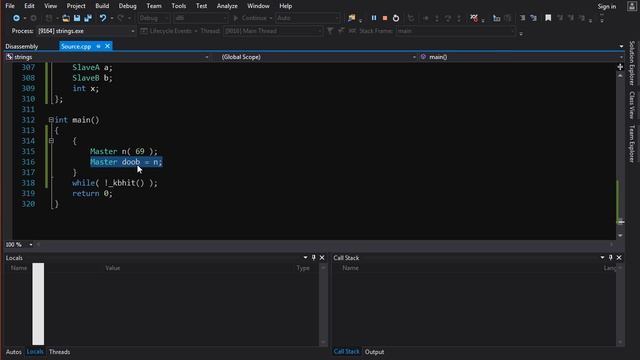This screenshot has width=640, height=360.
Task: Collapse the main() function outline
Action: [x=51, y=120]
